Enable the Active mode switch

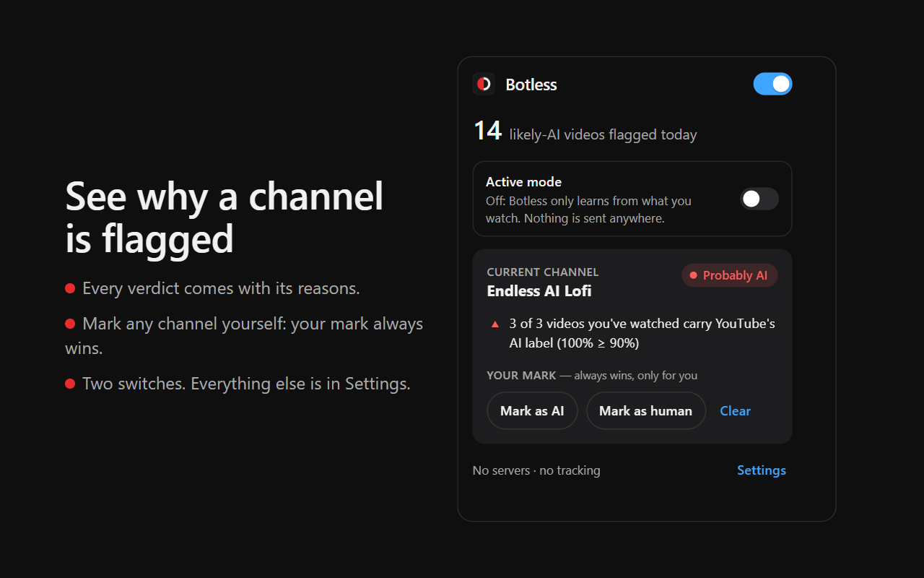coord(759,199)
